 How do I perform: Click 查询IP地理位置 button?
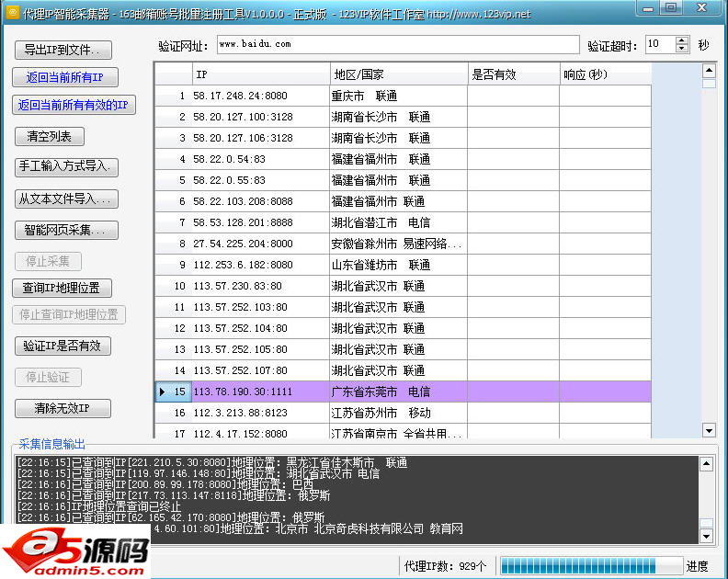61,288
